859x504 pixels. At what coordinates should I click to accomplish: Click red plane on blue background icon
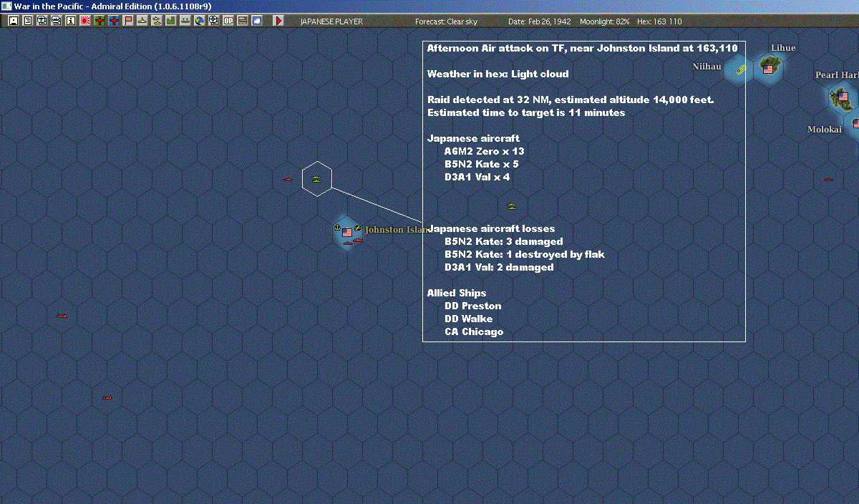[x=114, y=21]
